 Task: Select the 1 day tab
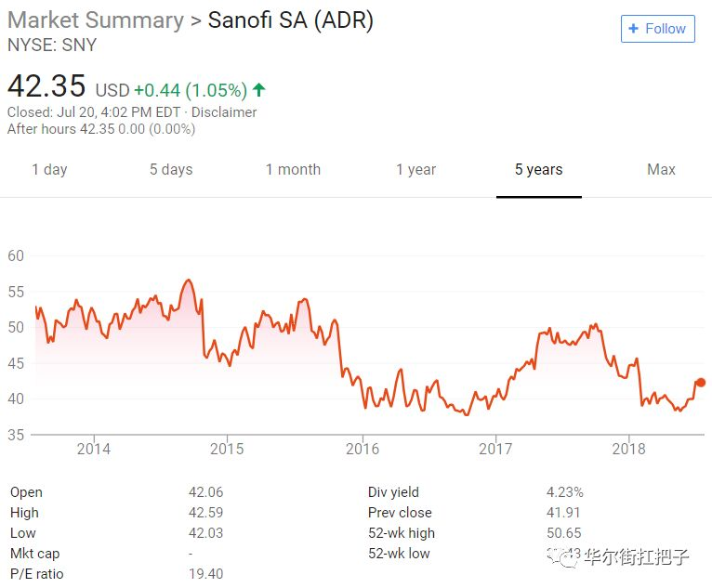pos(49,169)
